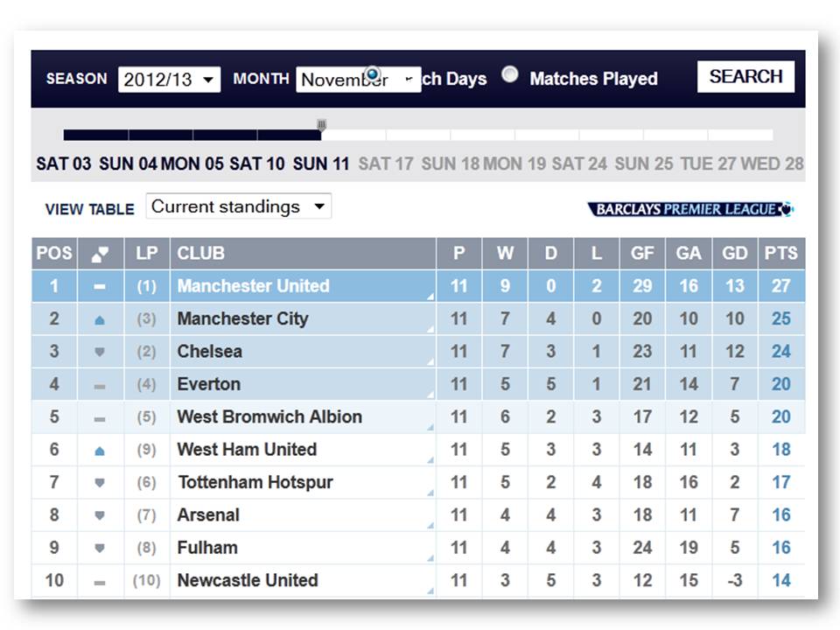Image resolution: width=840 pixels, height=630 pixels.
Task: Click the match day timeline slider handle
Action: pos(321,126)
